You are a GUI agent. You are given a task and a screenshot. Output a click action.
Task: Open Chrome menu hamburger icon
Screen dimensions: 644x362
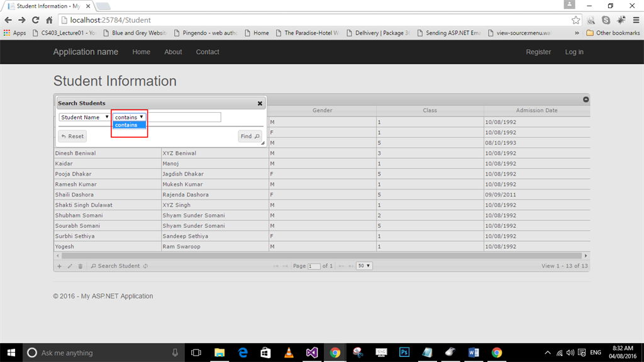point(636,20)
